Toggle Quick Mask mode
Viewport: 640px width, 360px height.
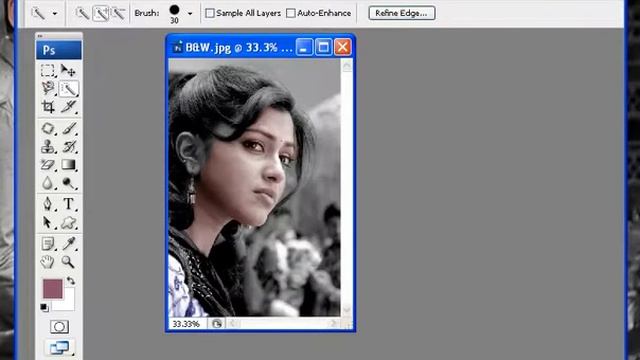pos(59,327)
